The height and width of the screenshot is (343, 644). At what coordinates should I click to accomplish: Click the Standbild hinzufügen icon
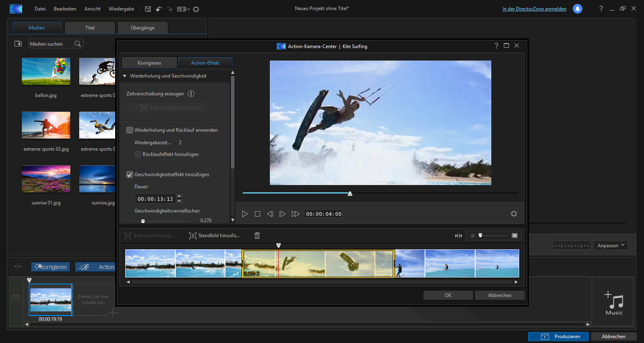193,236
